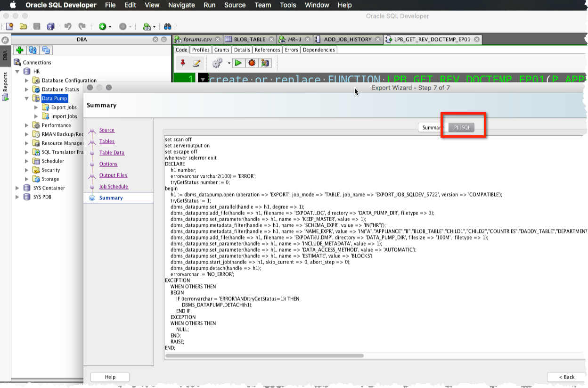Switch to ADD_JOB_HISTORY tab
The width and height of the screenshot is (588, 388).
point(347,40)
